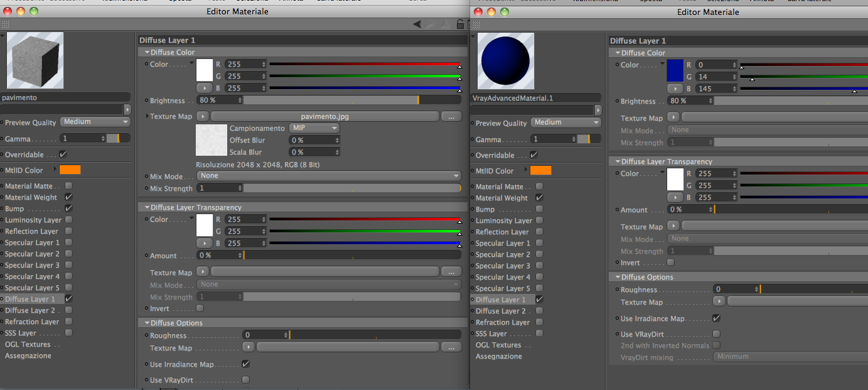Viewport: 868px width, 390px height.
Task: Click Brightness slider in pavimento Diffuse Color
Action: pyautogui.click(x=352, y=100)
